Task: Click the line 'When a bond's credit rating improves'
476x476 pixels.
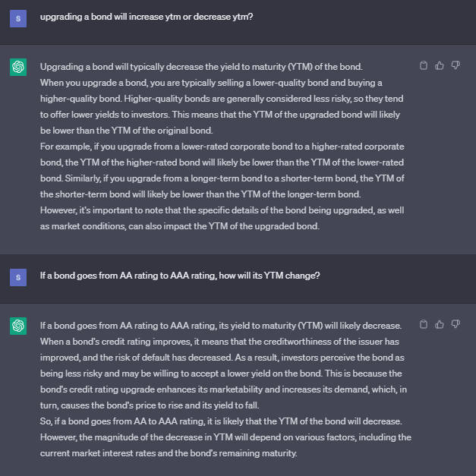Action: pyautogui.click(x=220, y=342)
